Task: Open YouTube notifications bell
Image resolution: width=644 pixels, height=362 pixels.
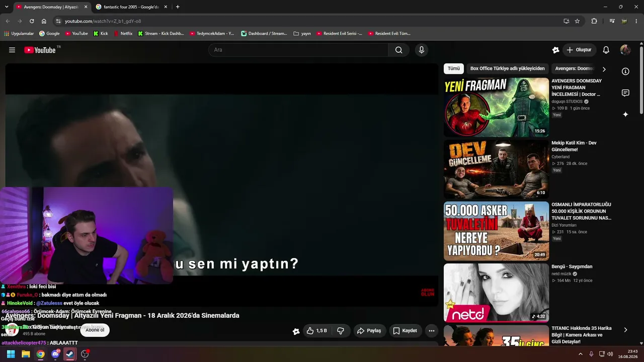Action: pos(606,50)
